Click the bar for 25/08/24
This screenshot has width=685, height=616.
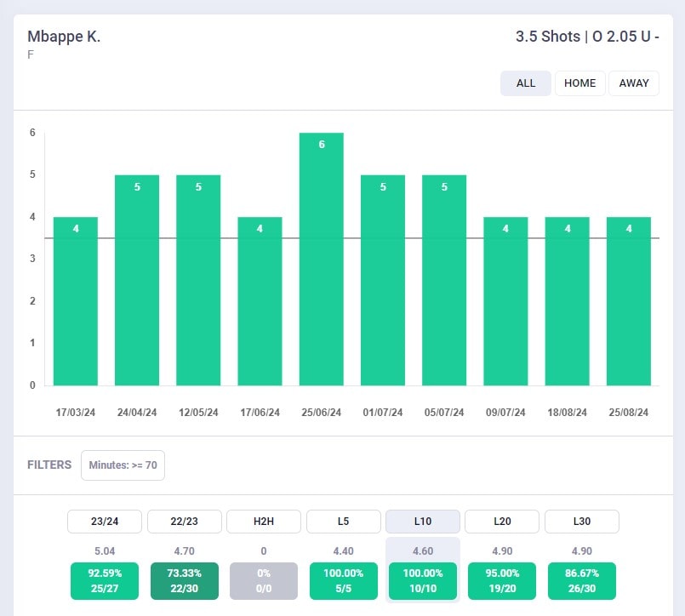[x=629, y=301]
